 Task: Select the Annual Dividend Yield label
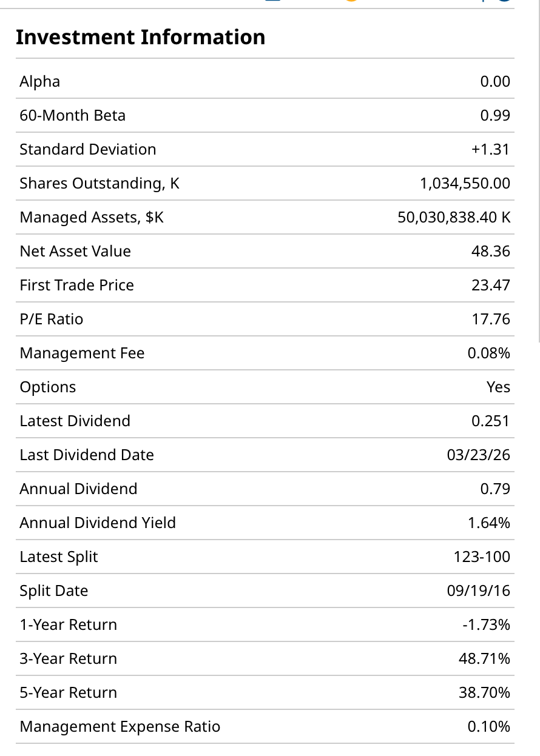click(x=98, y=523)
